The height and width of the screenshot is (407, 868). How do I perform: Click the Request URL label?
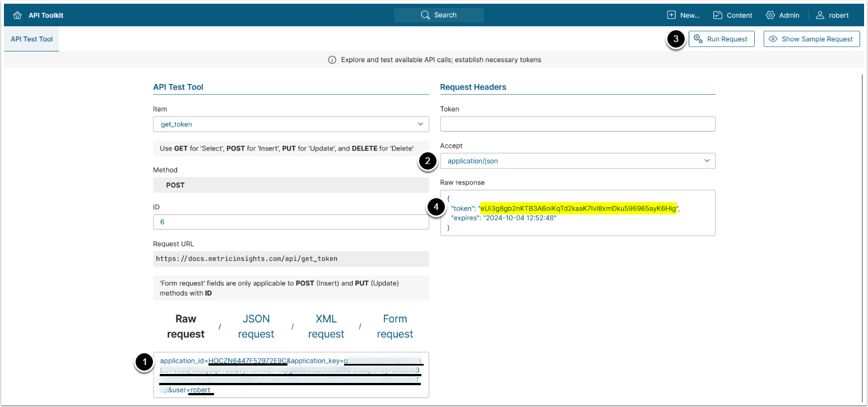(x=174, y=244)
